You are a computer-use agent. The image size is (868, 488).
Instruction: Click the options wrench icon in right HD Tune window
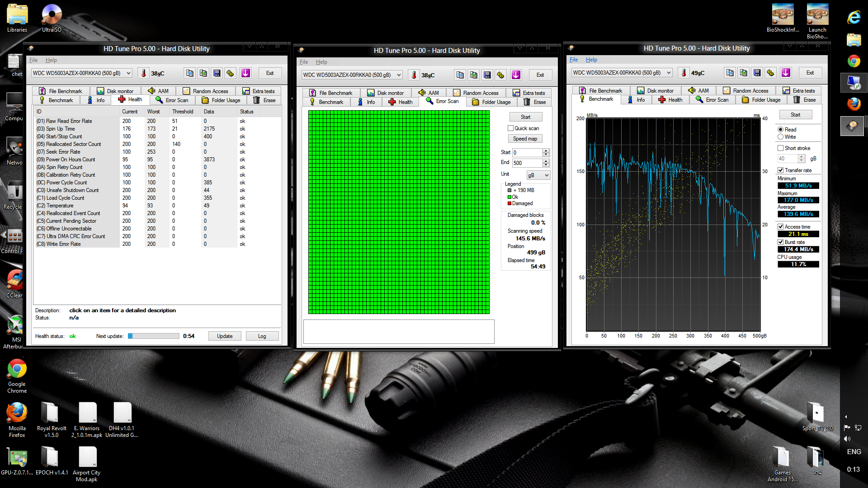click(x=770, y=73)
